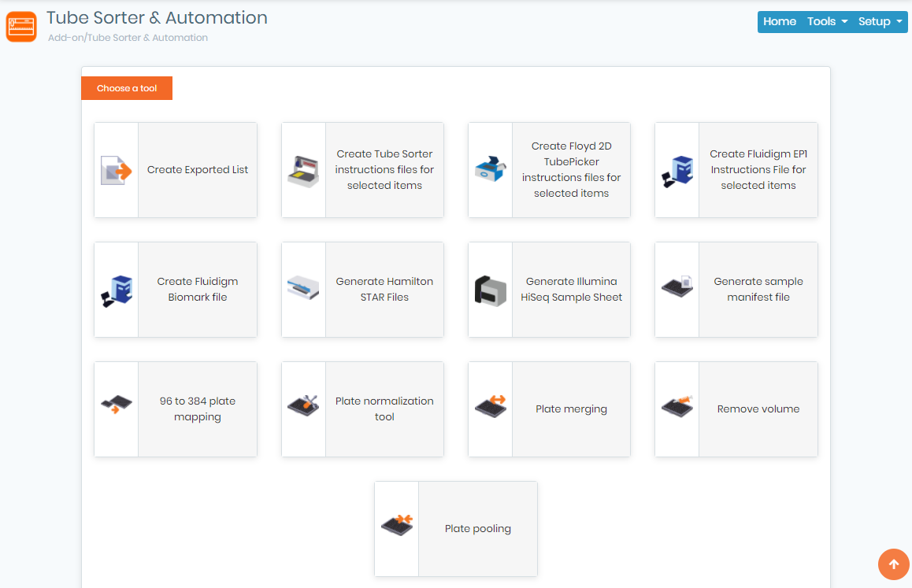Click the Create Exported List arrow icon
The height and width of the screenshot is (588, 912).
[117, 170]
